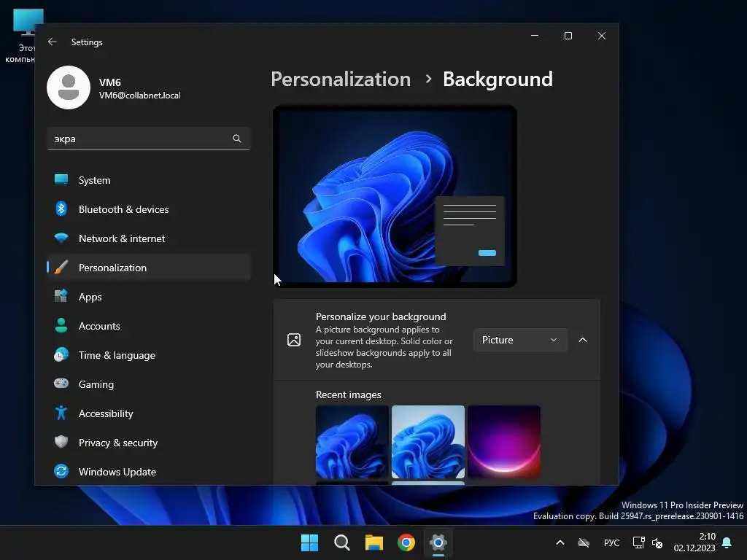This screenshot has width=747, height=560.
Task: Click the Privacy & security shield icon
Action: [61, 442]
